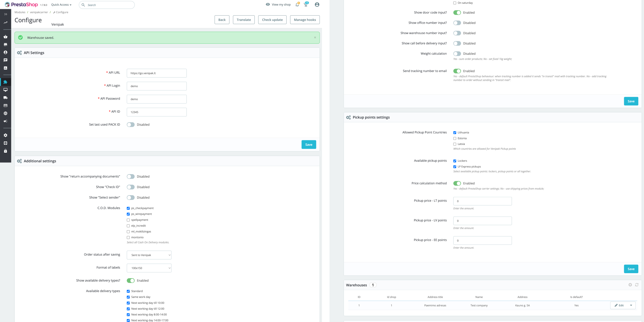Save the Pickup points settings panel
This screenshot has height=322, width=644.
point(631,269)
